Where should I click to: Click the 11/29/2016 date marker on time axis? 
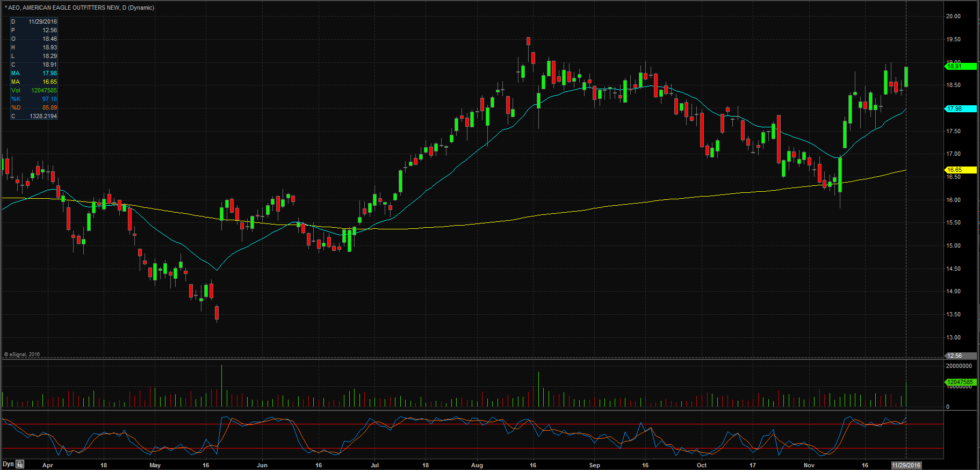click(x=906, y=465)
